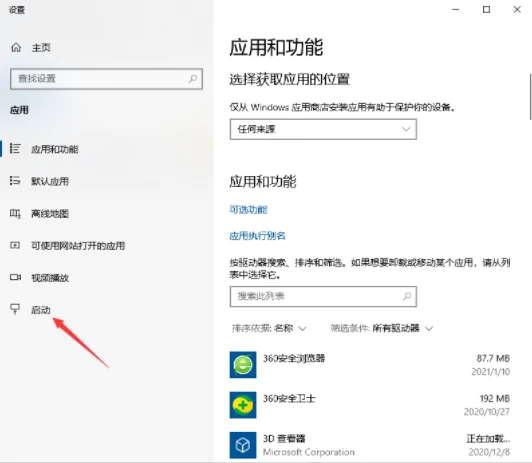Click the 启动 startup icon
The height and width of the screenshot is (463, 532).
(15, 309)
